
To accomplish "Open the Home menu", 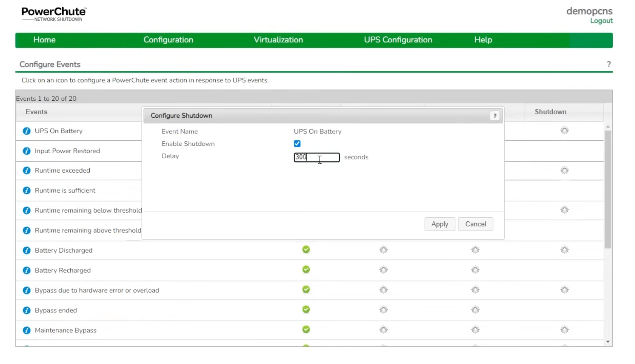I will pyautogui.click(x=44, y=40).
